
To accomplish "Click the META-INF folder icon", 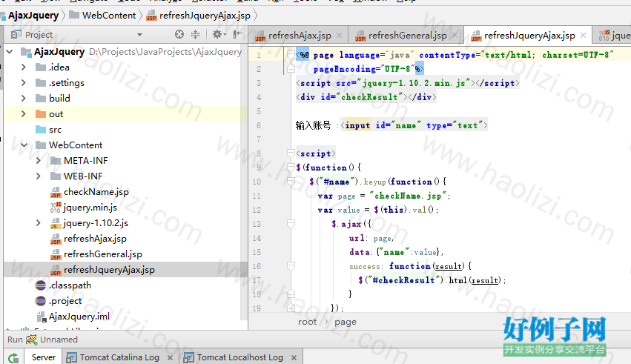I will pos(56,160).
